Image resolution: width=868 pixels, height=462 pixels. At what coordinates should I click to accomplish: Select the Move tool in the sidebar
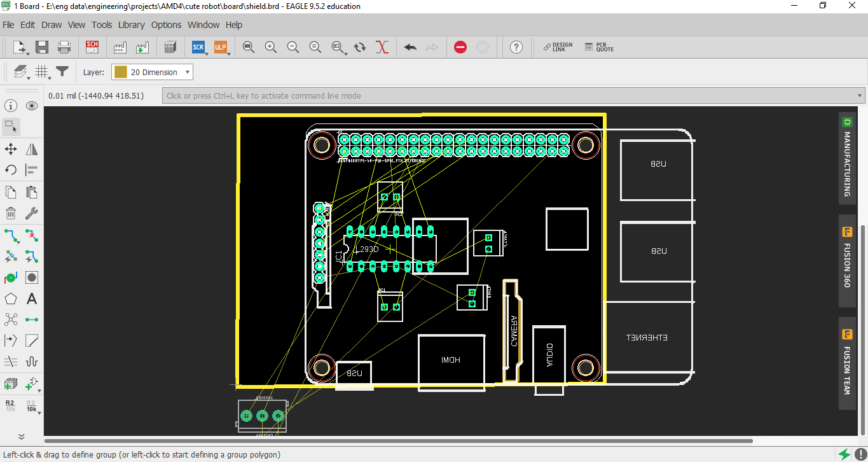tap(11, 149)
